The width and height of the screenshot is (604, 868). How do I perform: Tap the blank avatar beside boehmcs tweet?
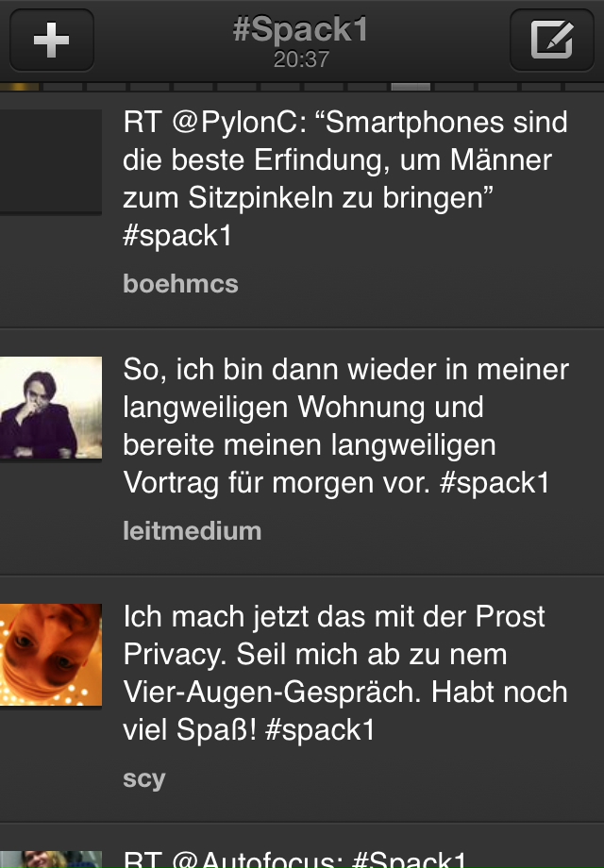click(x=51, y=160)
